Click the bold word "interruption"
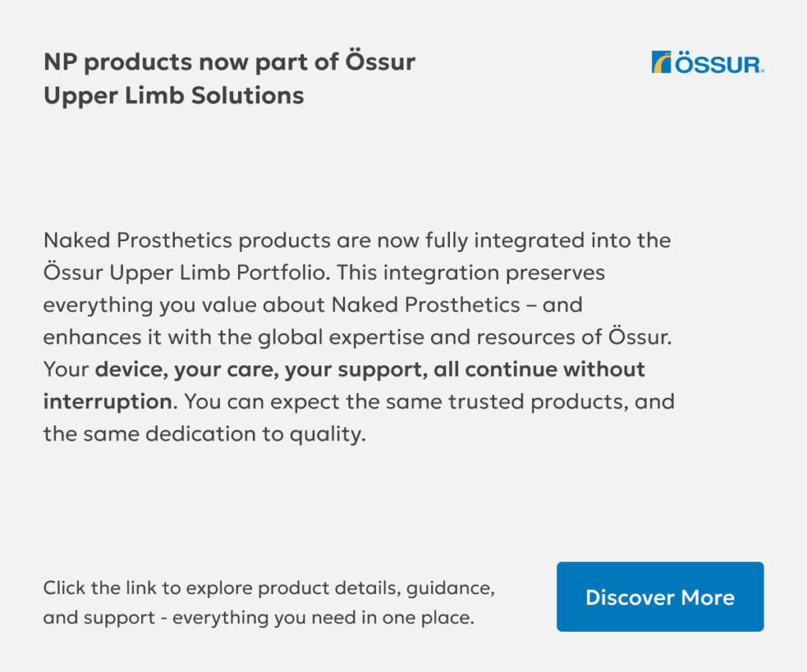The width and height of the screenshot is (807, 672). point(107,401)
